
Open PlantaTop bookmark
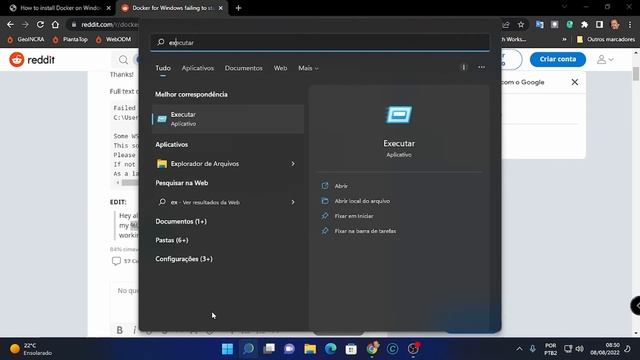pyautogui.click(x=70, y=40)
